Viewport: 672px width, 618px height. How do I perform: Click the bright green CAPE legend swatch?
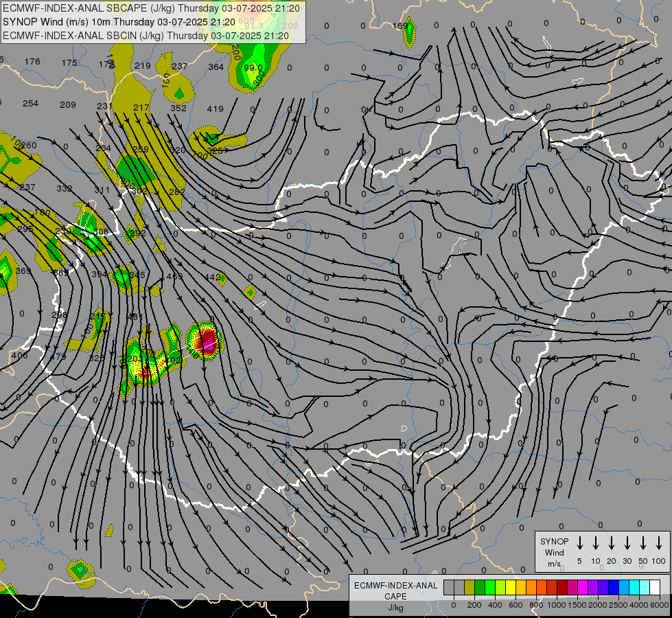tap(490, 588)
